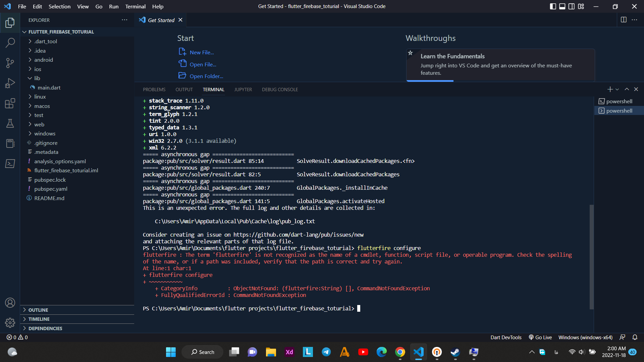Open the notebook icon in activity bar
Image resolution: width=644 pixels, height=362 pixels.
tap(10, 143)
